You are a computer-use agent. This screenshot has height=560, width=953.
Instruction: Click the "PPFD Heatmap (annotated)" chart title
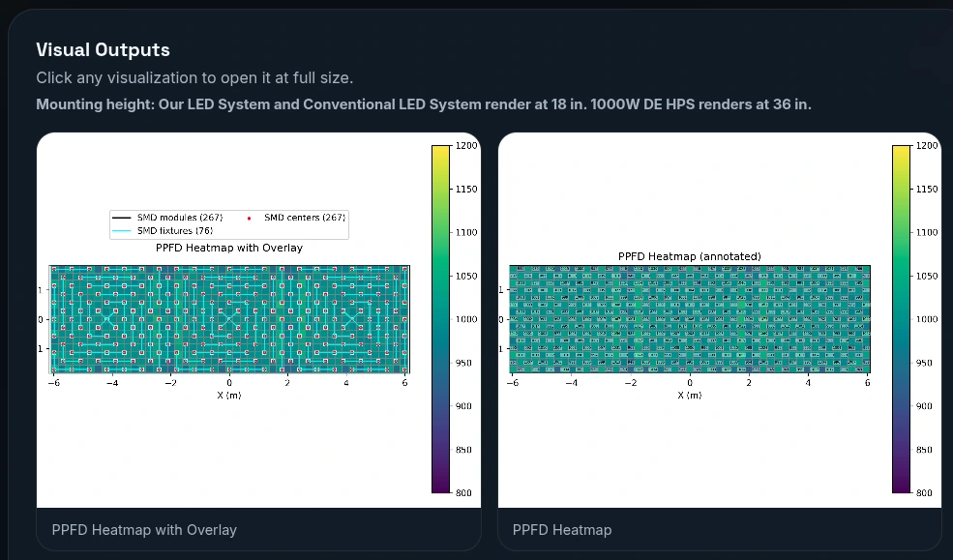tap(690, 256)
